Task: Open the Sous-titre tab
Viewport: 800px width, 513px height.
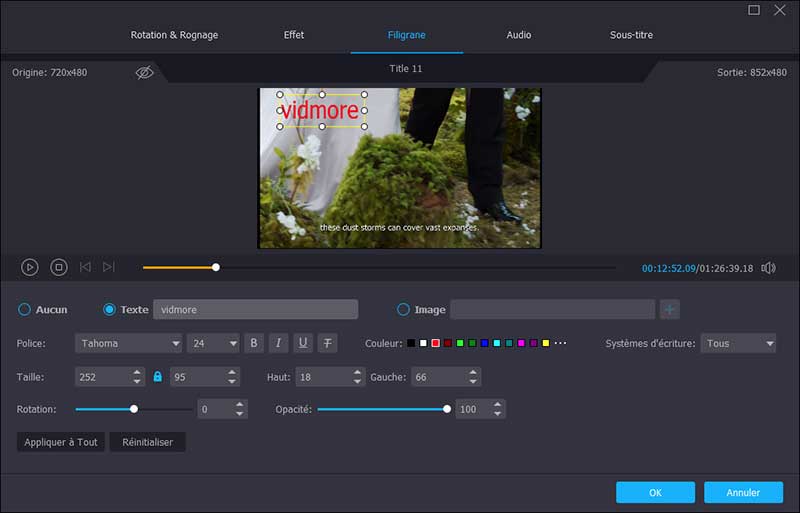Action: 631,35
